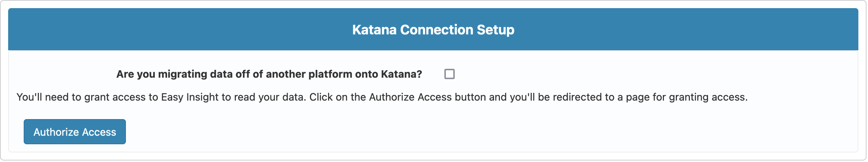Click the grant access instruction paragraph
The width and height of the screenshot is (868, 162).
(382, 97)
